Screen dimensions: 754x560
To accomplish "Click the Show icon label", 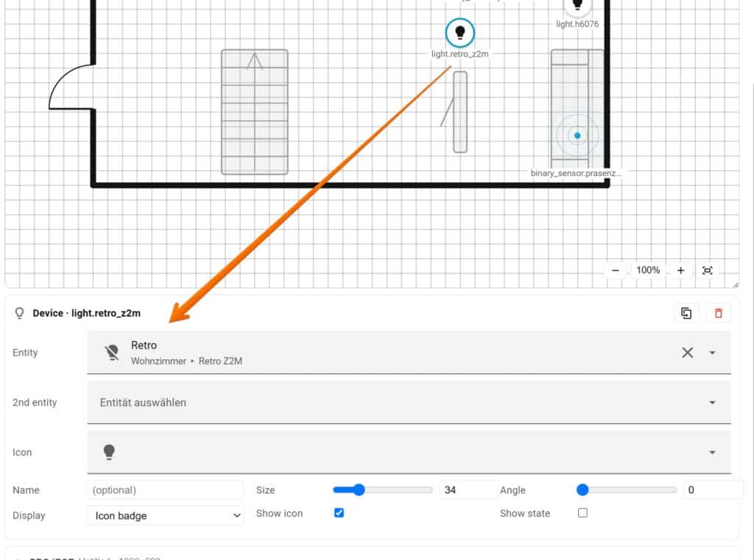I will (x=279, y=514).
